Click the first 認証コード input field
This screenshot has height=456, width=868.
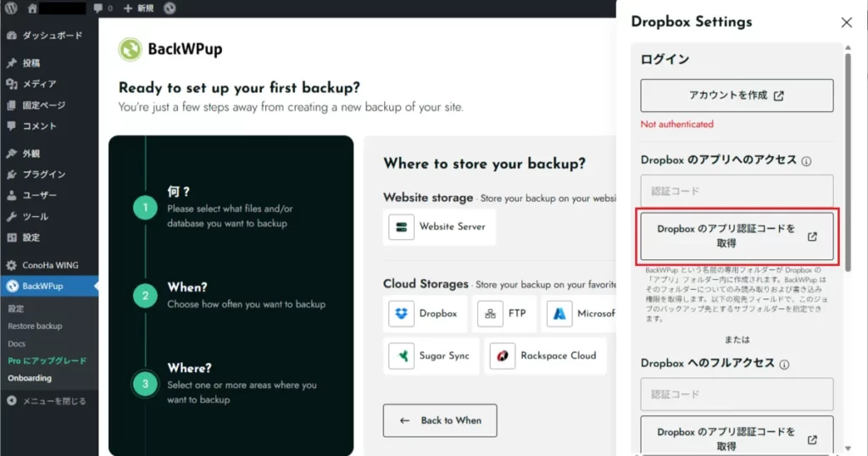[737, 191]
